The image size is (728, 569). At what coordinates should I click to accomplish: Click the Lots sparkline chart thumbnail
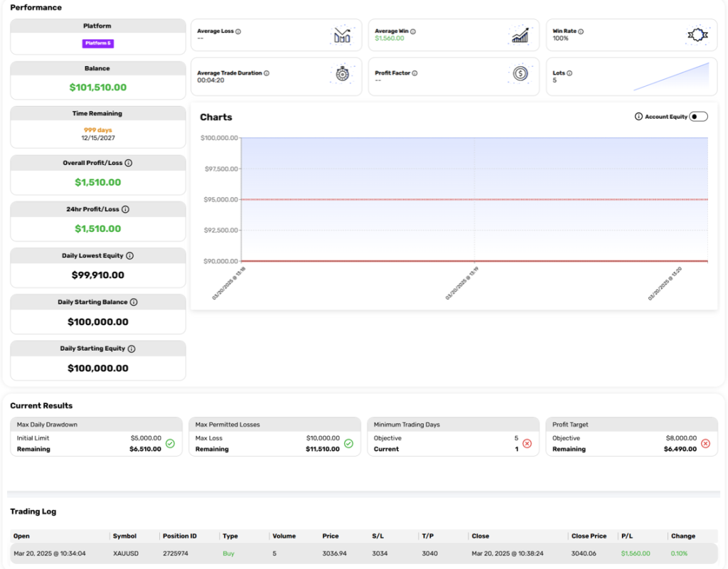(x=671, y=77)
